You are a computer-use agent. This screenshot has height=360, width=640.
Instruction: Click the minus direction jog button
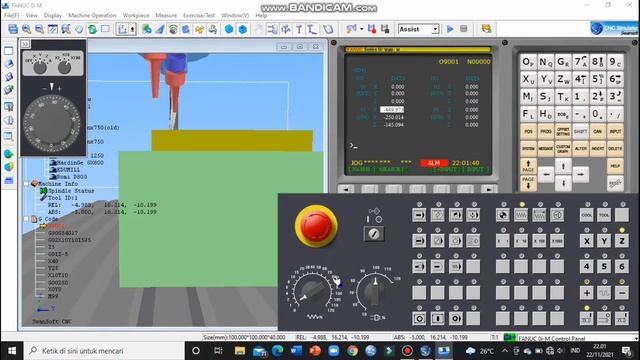click(x=622, y=293)
